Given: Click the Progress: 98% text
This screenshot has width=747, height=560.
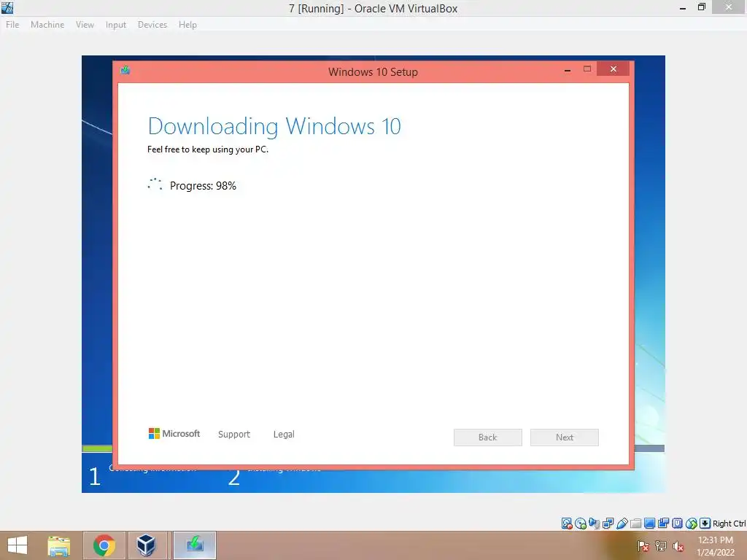Looking at the screenshot, I should [203, 186].
